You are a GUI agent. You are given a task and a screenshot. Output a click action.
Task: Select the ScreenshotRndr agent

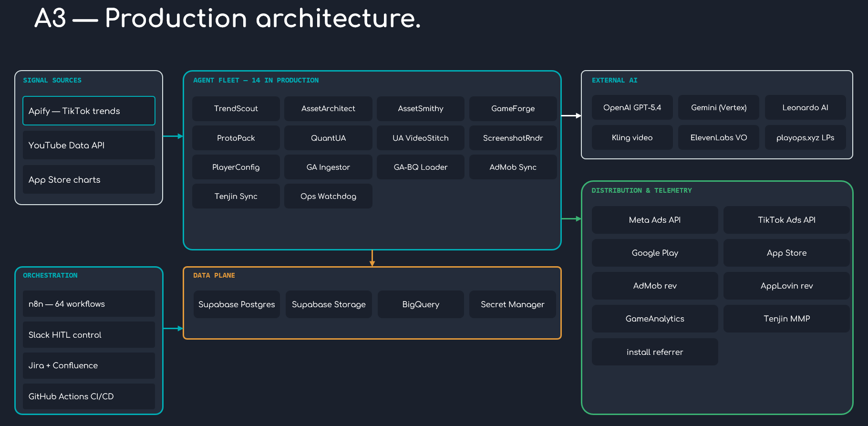513,138
